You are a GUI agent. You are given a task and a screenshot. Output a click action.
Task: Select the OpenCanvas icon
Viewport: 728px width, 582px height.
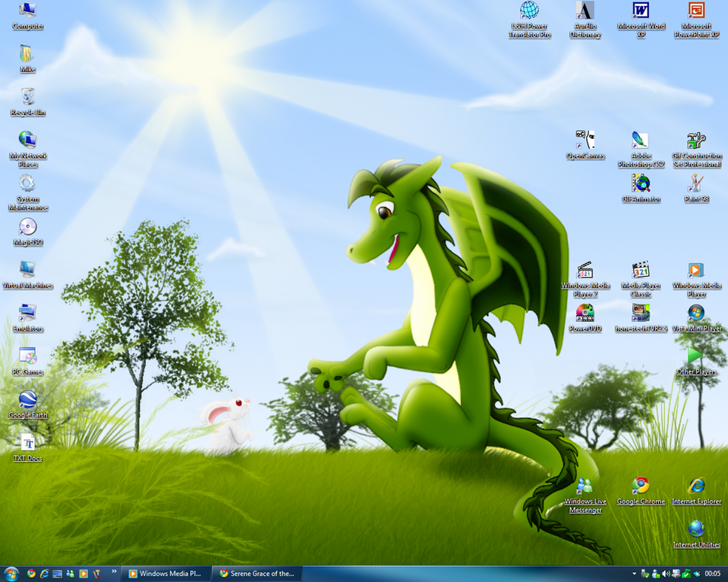tap(585, 145)
